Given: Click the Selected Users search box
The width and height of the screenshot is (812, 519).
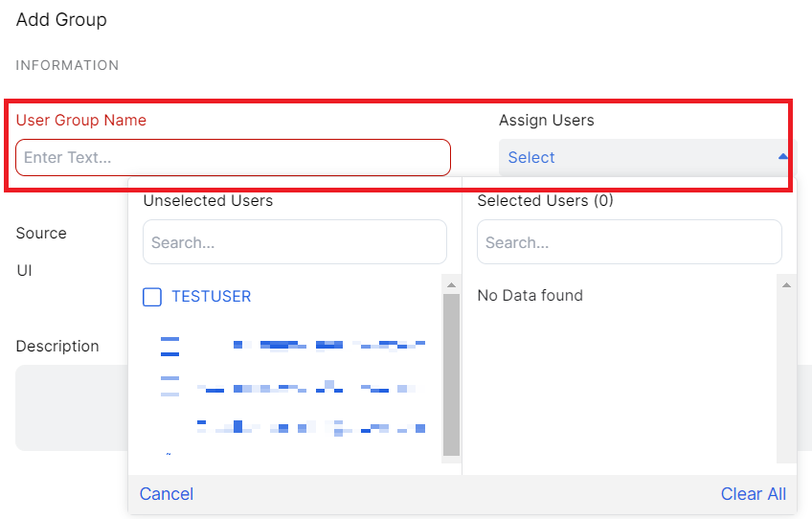Looking at the screenshot, I should [x=629, y=242].
